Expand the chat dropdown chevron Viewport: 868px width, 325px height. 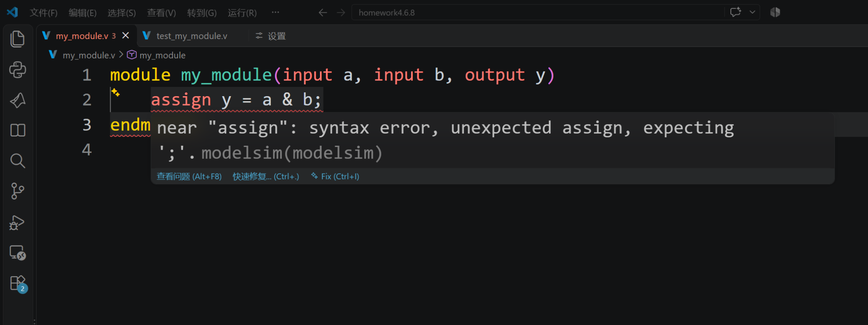(x=752, y=12)
